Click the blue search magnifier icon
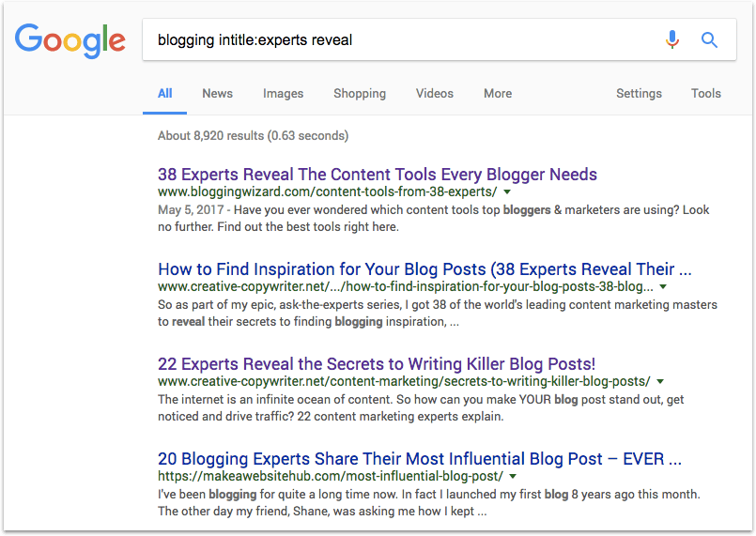 [709, 40]
